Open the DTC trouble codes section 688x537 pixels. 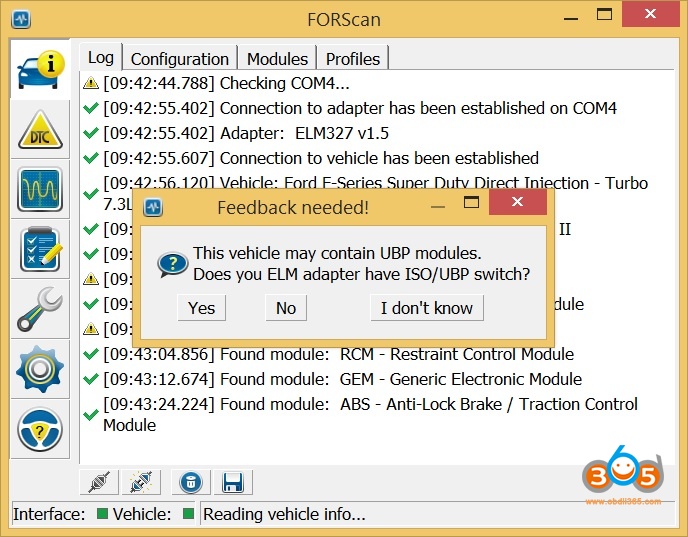point(40,130)
